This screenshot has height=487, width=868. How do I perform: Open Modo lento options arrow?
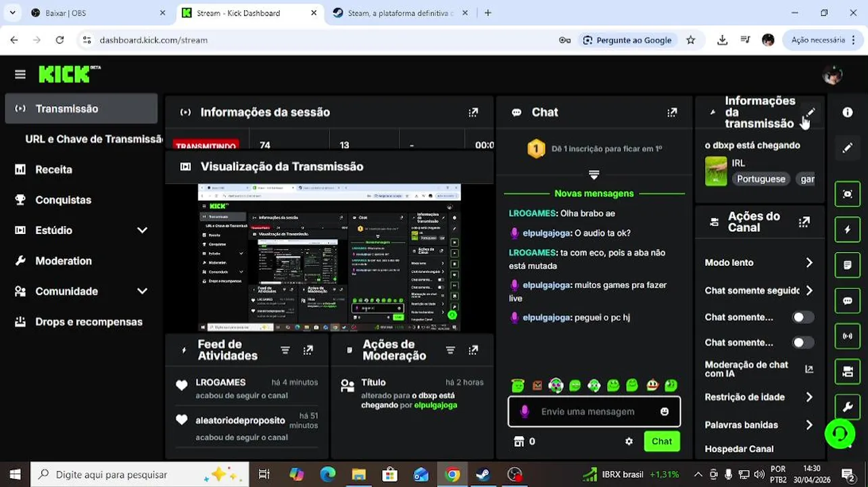(809, 262)
